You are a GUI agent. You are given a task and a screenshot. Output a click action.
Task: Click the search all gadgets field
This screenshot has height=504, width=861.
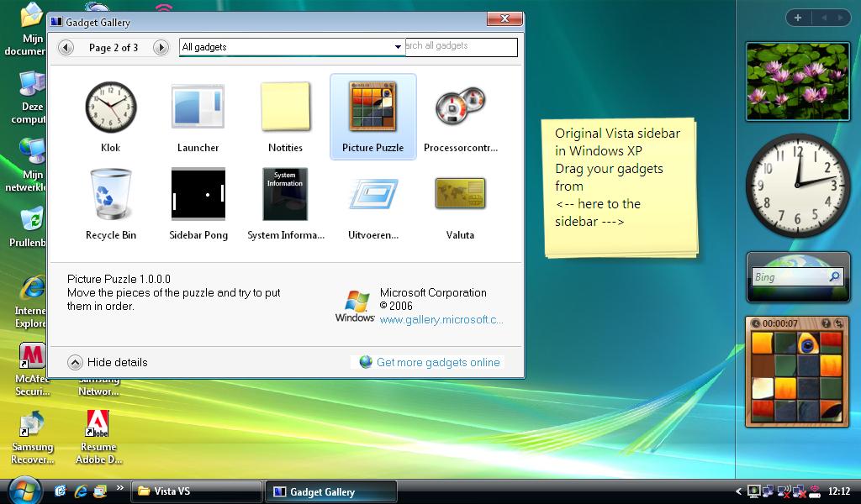click(461, 47)
